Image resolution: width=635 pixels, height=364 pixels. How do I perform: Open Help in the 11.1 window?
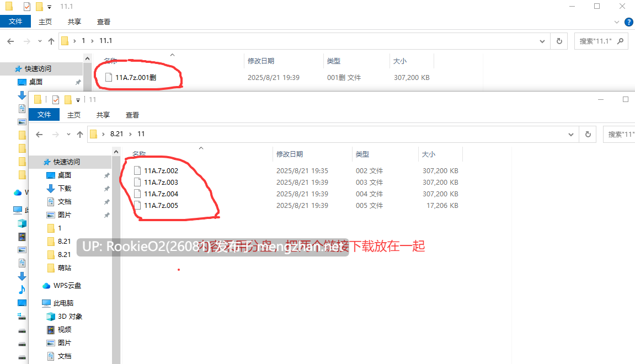point(629,22)
